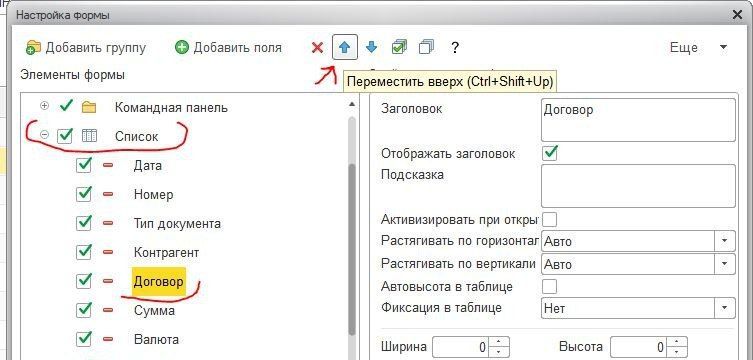Click the uncheck all elements icon
Viewport: 753px width, 360px height.
pos(426,47)
